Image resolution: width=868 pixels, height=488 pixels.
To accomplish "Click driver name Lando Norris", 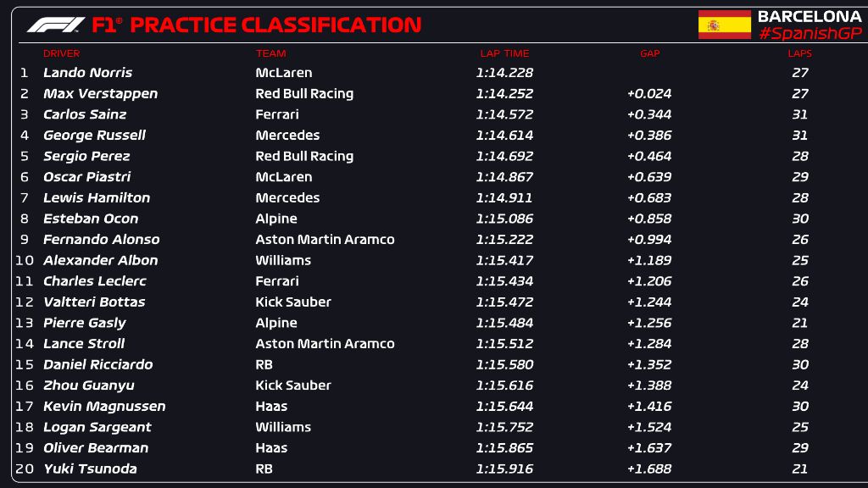I will pos(87,73).
